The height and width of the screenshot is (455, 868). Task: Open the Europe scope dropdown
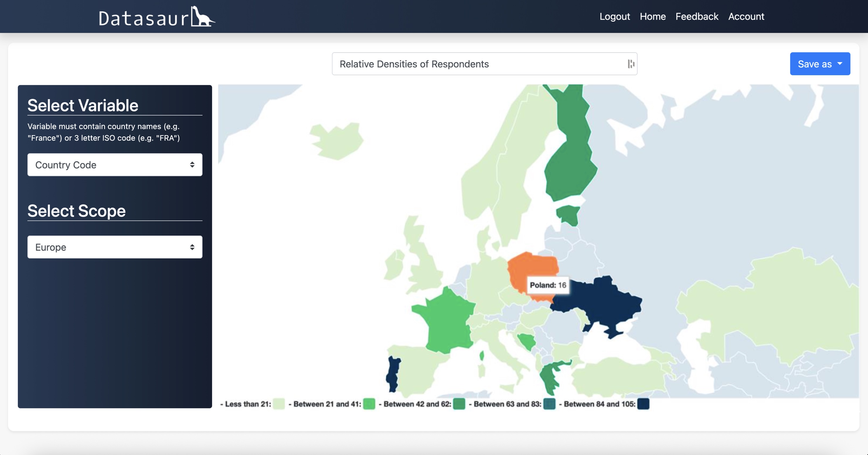pyautogui.click(x=115, y=247)
